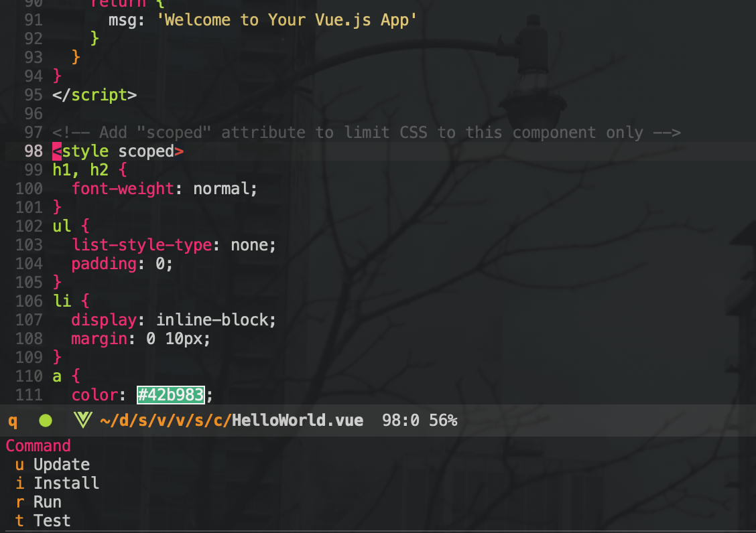Image resolution: width=756 pixels, height=533 pixels.
Task: Click the ~/d/s/v/v/s/c/ path in status line
Action: click(x=166, y=421)
